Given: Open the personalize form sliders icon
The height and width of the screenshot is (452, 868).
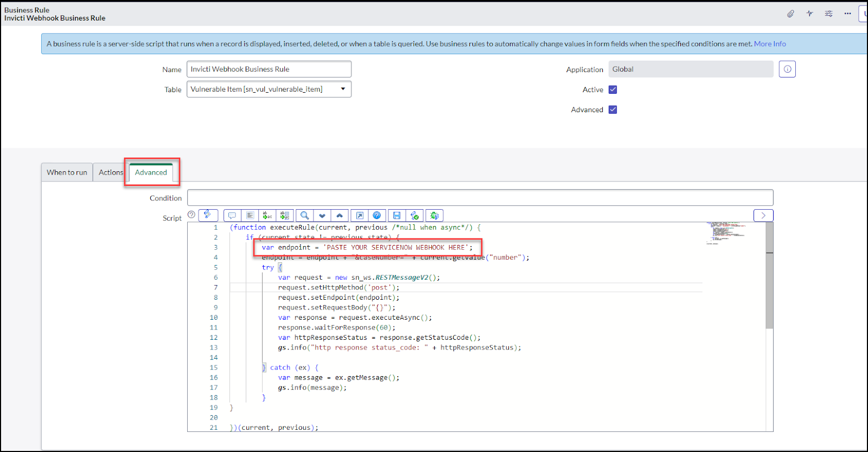Looking at the screenshot, I should tap(828, 14).
